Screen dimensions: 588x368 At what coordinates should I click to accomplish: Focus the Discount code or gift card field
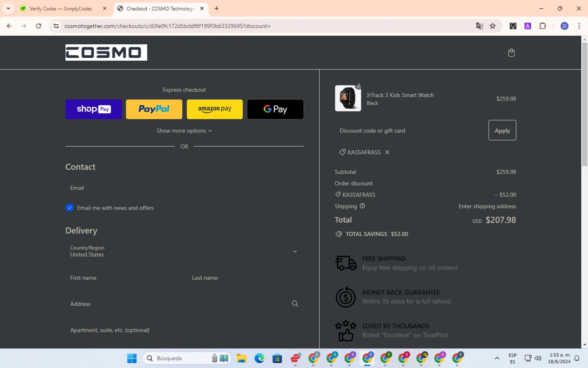point(410,130)
